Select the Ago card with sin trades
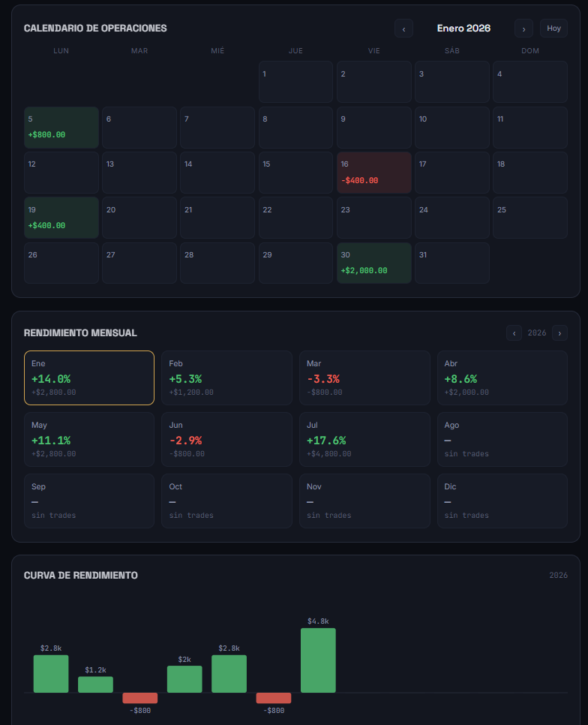 [x=502, y=439]
